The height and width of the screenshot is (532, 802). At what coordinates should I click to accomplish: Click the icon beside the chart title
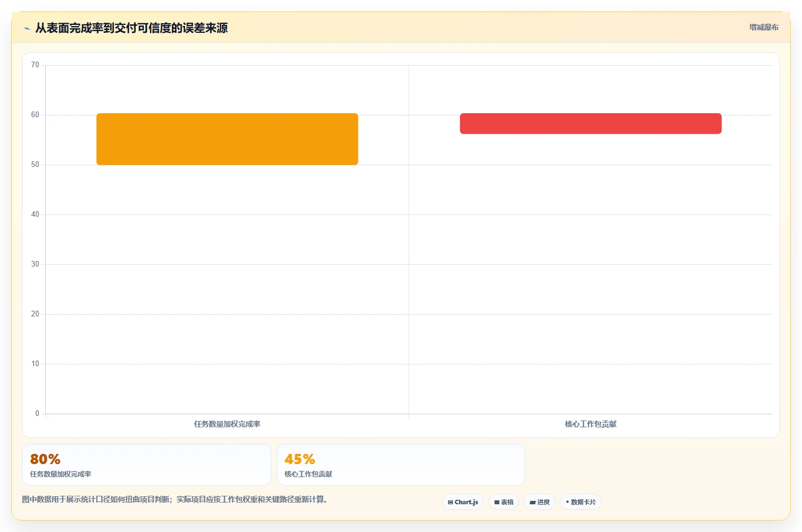pos(27,28)
